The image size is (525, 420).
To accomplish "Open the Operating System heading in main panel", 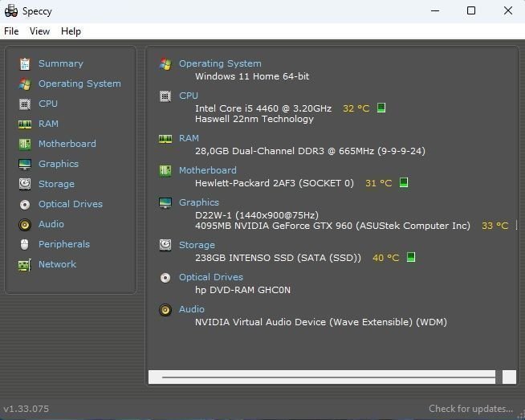I will pyautogui.click(x=220, y=63).
